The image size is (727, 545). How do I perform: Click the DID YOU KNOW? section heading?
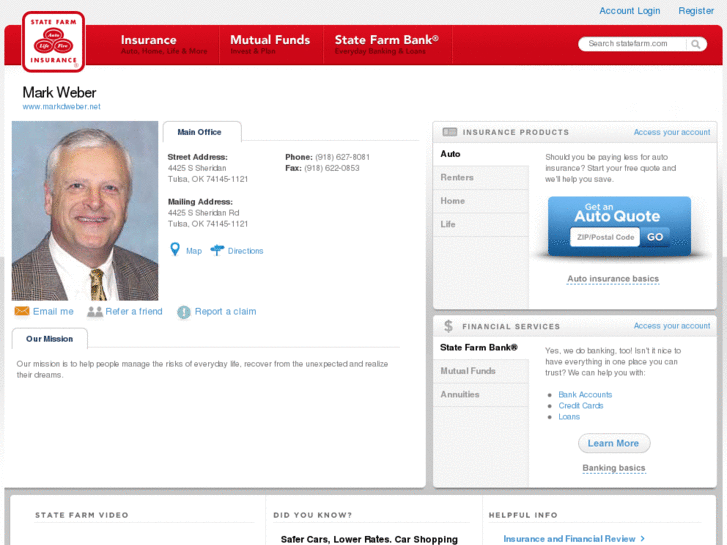click(312, 515)
